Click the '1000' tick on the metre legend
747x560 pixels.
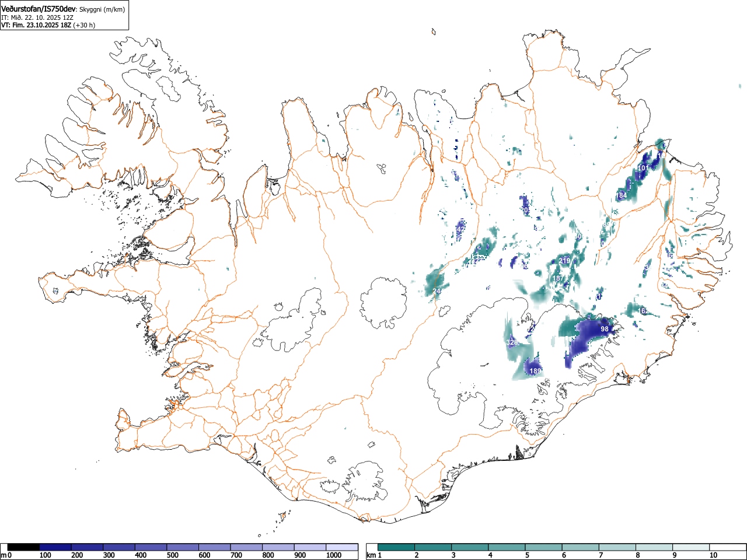click(x=333, y=555)
